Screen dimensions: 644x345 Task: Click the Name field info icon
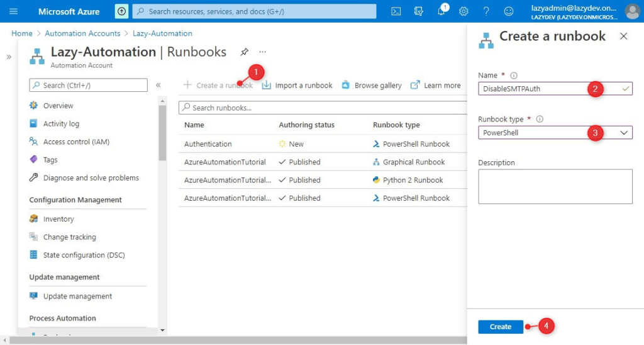pyautogui.click(x=514, y=76)
